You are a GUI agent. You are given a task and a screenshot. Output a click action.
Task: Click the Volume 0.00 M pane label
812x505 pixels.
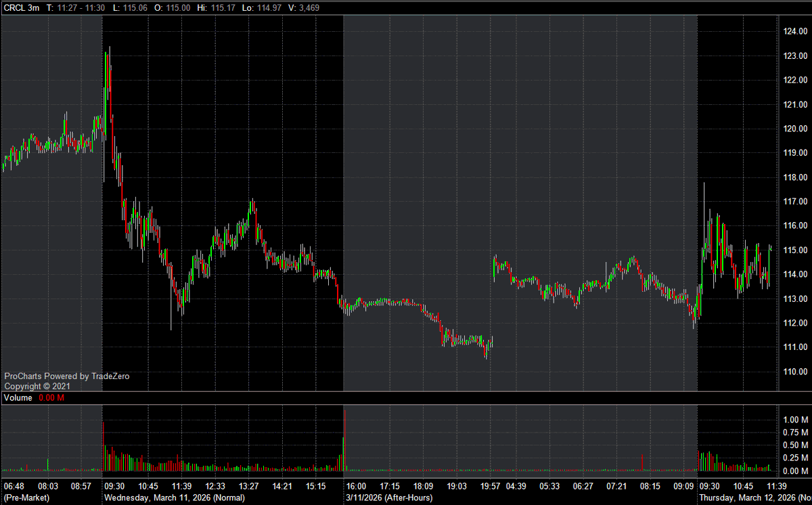pyautogui.click(x=32, y=398)
